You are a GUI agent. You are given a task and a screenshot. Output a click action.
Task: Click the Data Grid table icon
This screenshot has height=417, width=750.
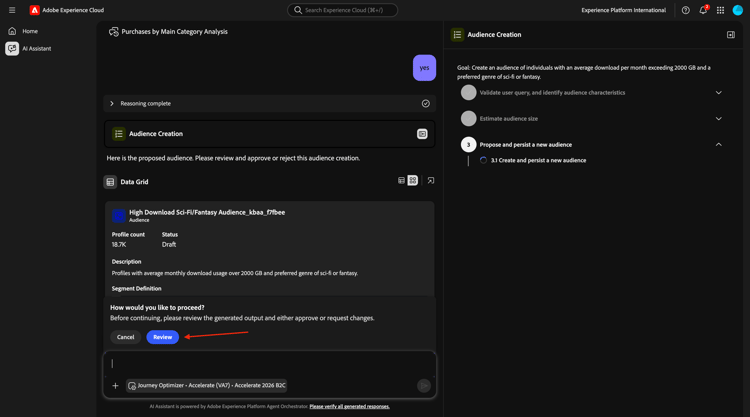[110, 182]
